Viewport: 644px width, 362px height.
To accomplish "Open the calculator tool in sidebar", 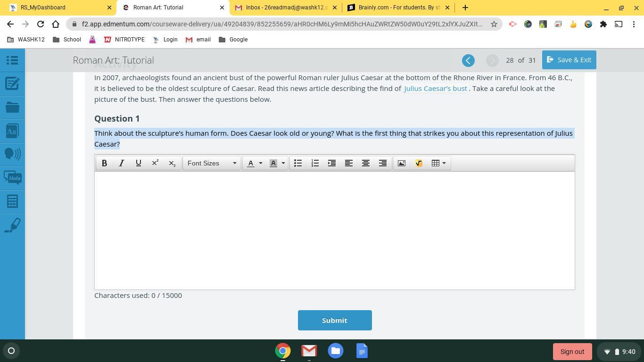I will point(12,201).
